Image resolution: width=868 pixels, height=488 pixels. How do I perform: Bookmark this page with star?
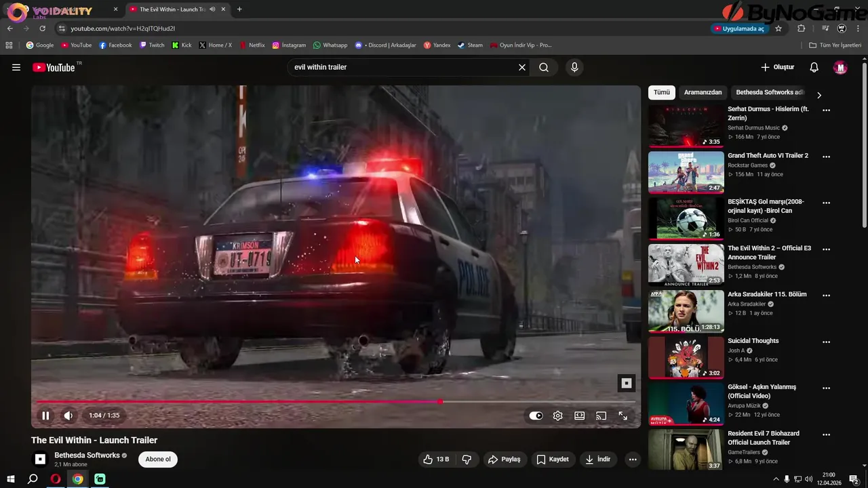[778, 28]
